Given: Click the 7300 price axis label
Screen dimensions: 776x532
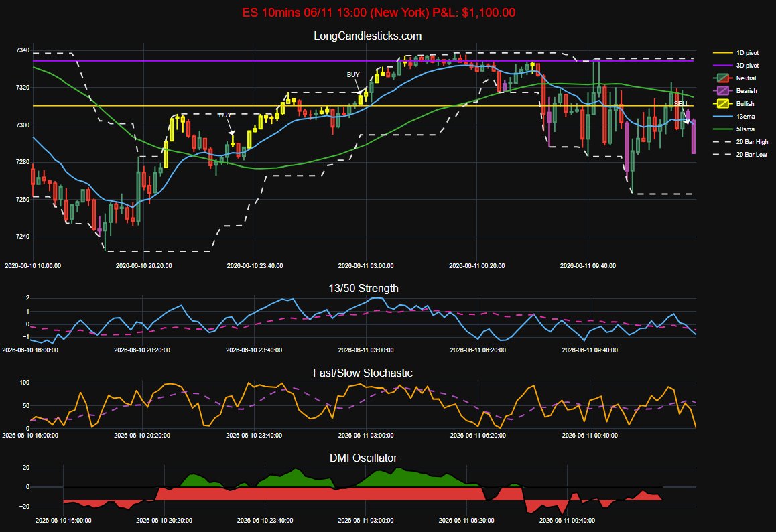Looking at the screenshot, I should (23, 125).
